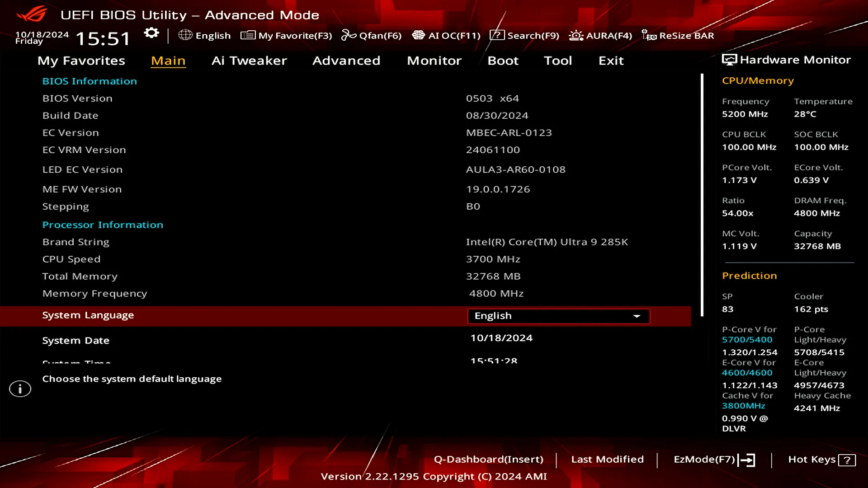Open AURA(F4) lighting icon
The image size is (868, 488).
(576, 35)
